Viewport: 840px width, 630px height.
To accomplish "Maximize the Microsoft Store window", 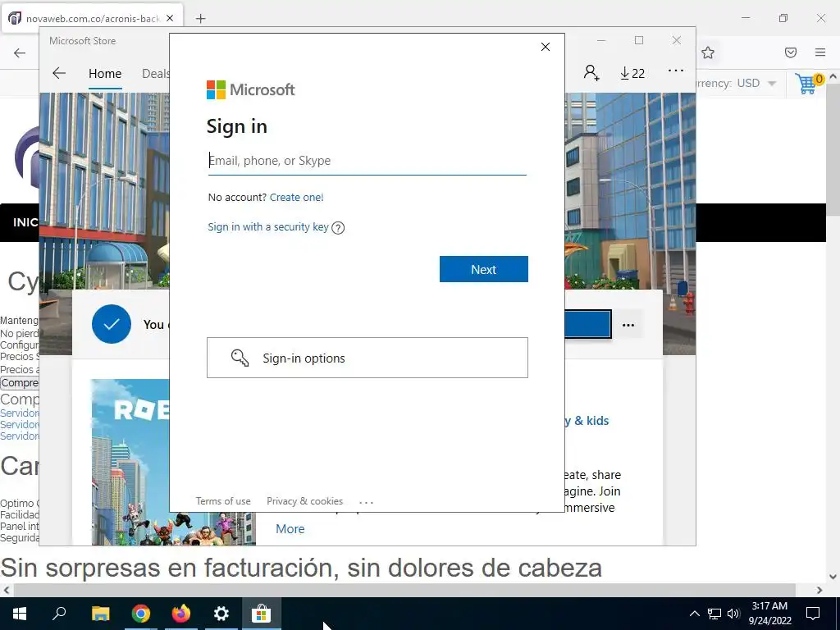I will pyautogui.click(x=638, y=40).
